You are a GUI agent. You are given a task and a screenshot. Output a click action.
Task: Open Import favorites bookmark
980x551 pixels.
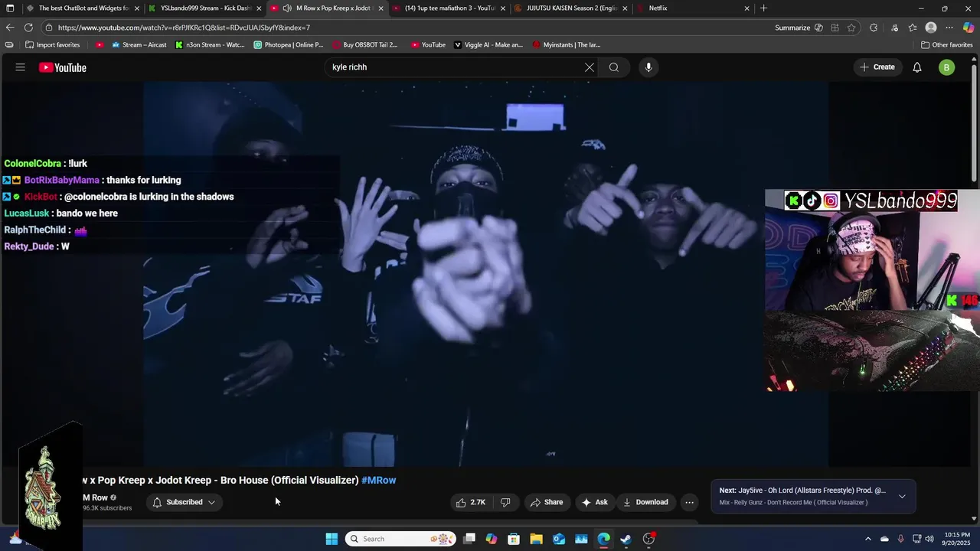(52, 45)
